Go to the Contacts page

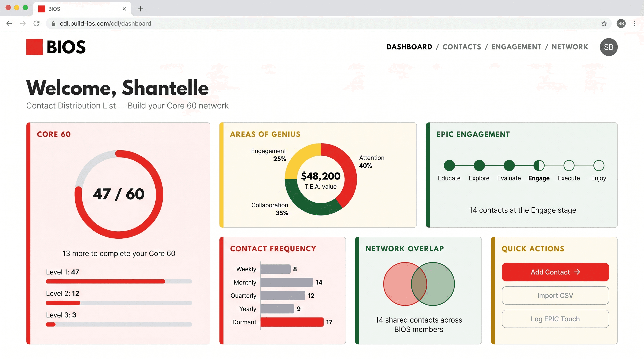[x=462, y=47]
